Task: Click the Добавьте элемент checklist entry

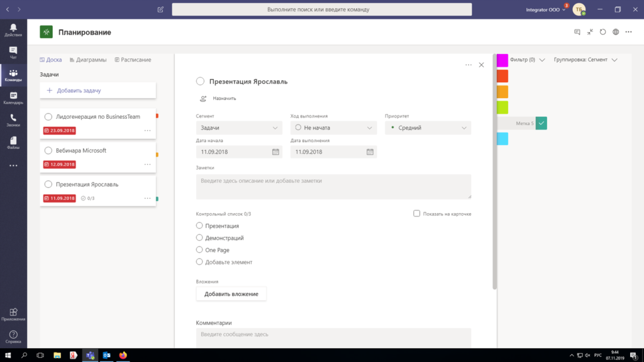Action: click(x=228, y=262)
